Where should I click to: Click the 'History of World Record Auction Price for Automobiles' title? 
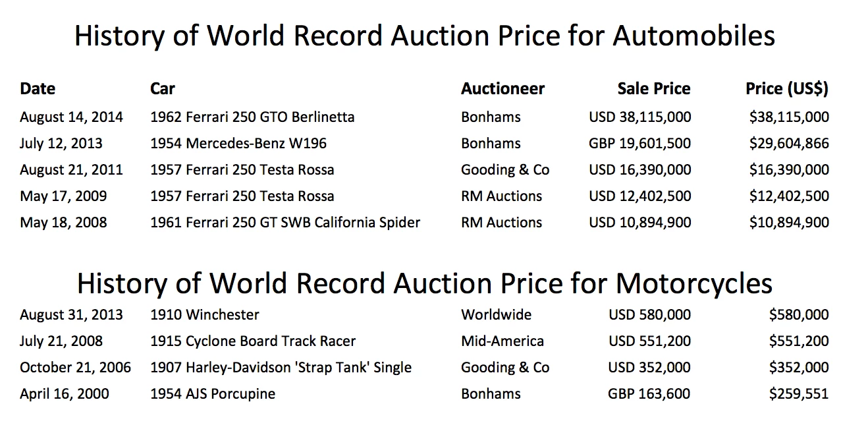click(x=424, y=36)
